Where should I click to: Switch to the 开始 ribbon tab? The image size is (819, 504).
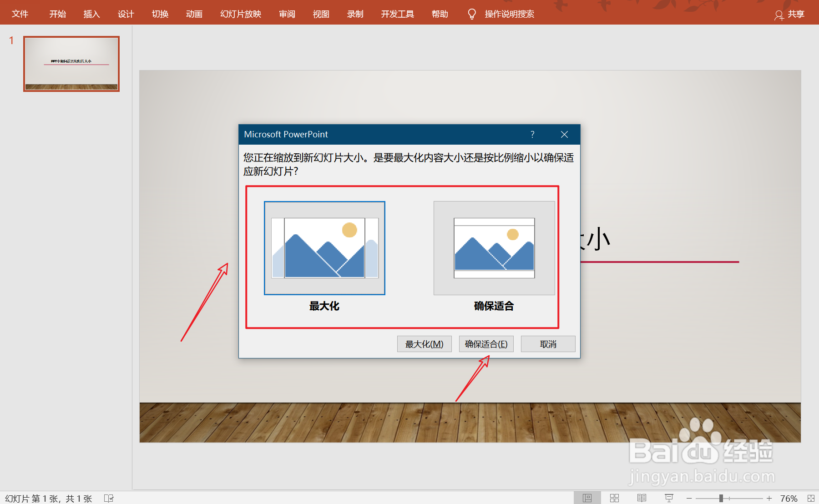[58, 14]
